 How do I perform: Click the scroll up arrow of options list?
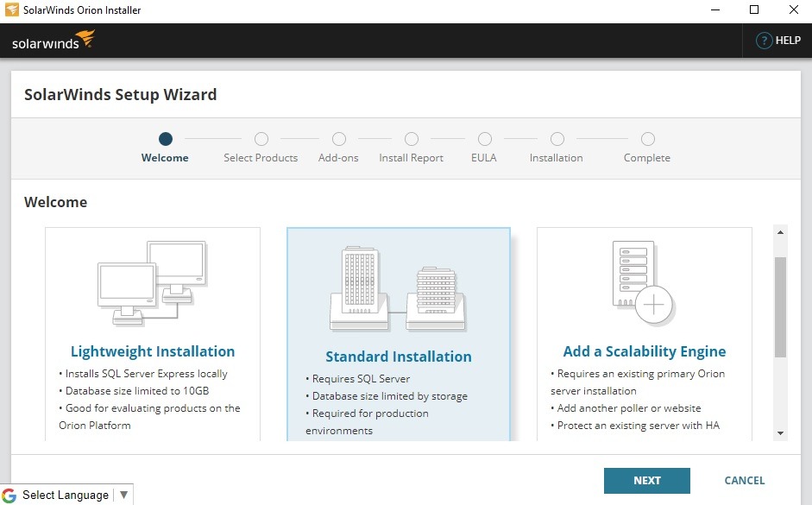(x=780, y=232)
